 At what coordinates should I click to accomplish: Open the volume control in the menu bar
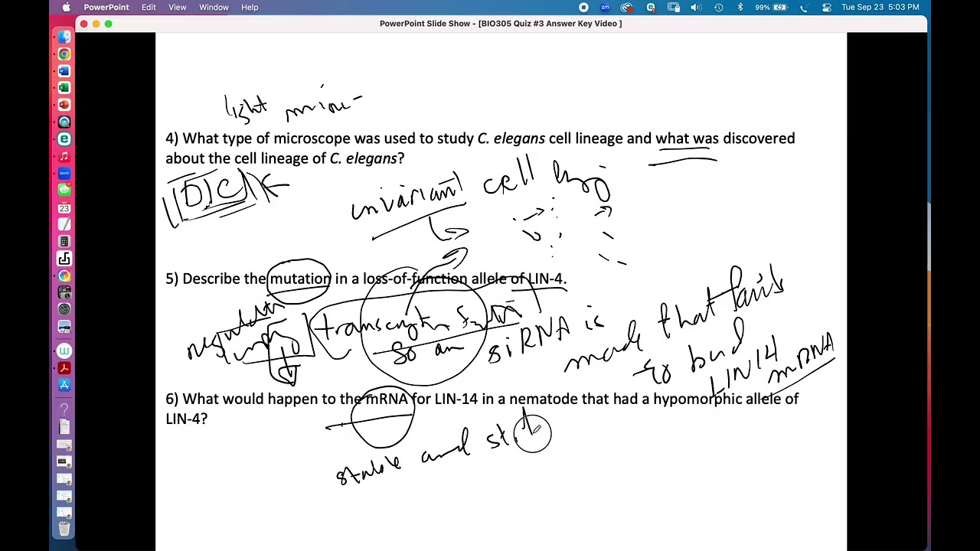[696, 8]
